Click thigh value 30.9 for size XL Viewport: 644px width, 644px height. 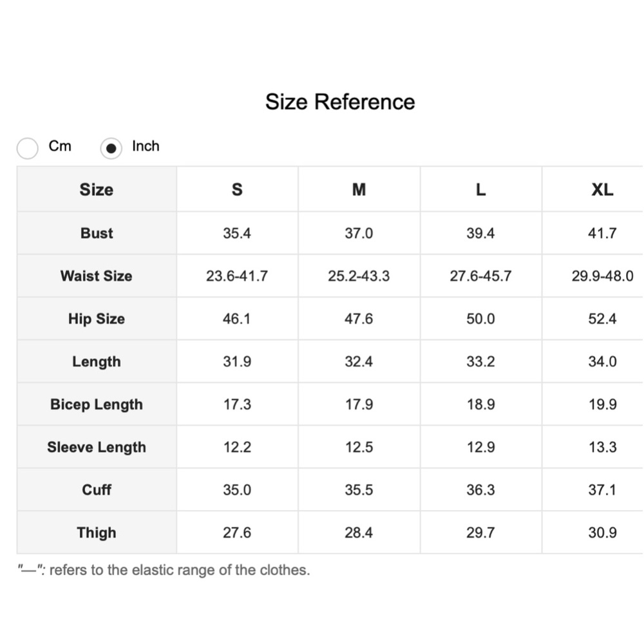point(602,533)
